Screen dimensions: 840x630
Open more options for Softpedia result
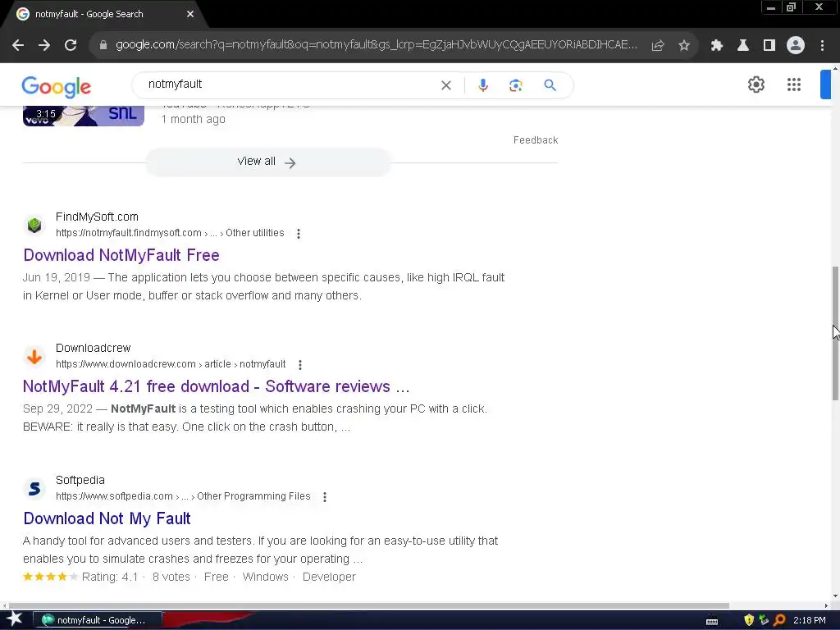pos(325,497)
